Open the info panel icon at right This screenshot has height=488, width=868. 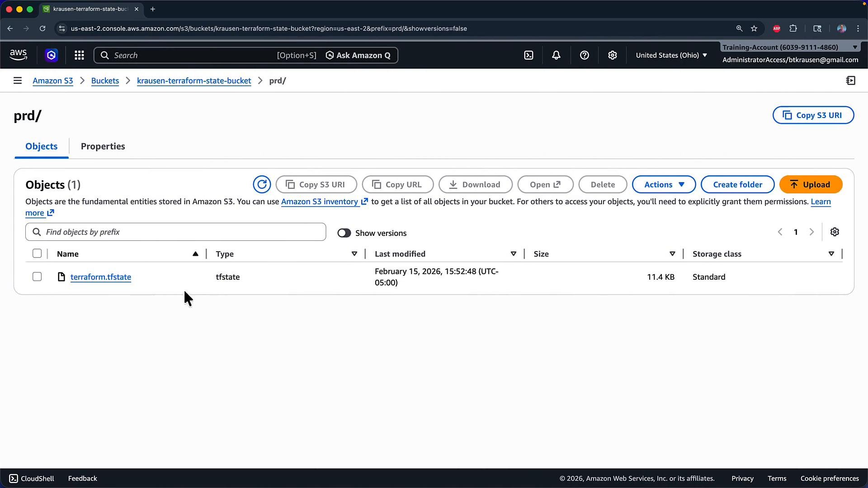pyautogui.click(x=850, y=80)
